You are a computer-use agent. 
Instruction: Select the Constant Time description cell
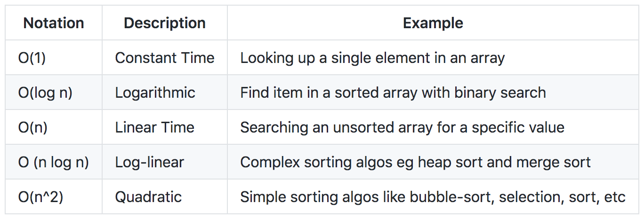coord(165,58)
